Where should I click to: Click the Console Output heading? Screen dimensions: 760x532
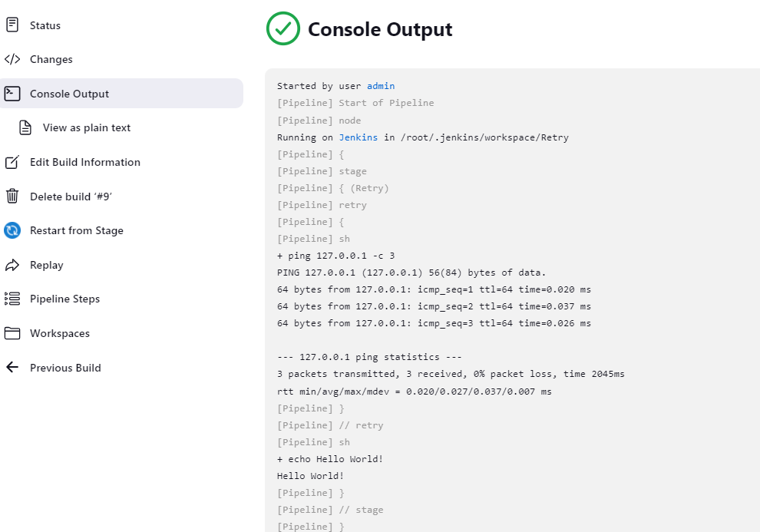click(x=380, y=29)
